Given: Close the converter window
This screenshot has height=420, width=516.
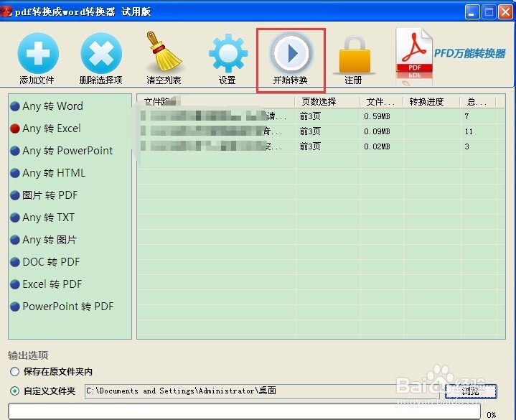Looking at the screenshot, I should (505, 12).
